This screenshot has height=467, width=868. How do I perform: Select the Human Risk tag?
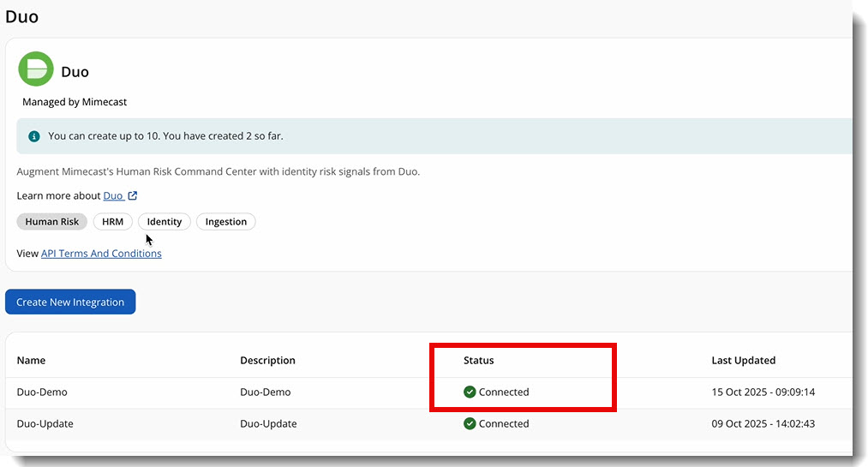(52, 222)
